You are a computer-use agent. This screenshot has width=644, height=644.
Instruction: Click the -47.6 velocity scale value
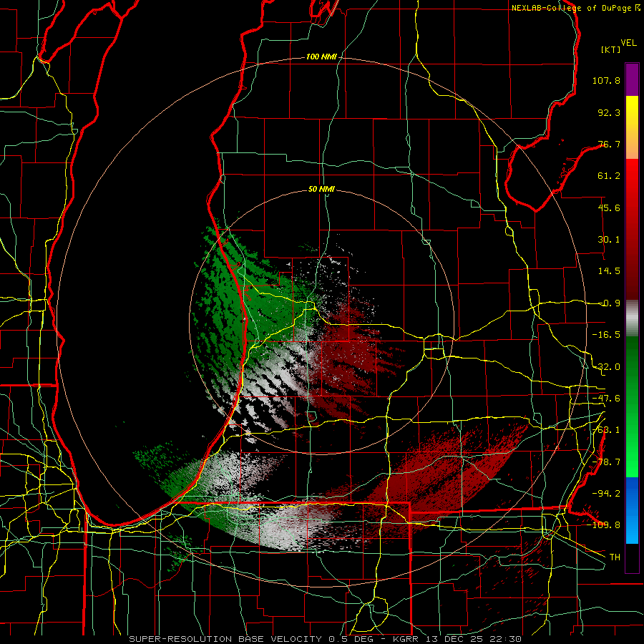(606, 399)
